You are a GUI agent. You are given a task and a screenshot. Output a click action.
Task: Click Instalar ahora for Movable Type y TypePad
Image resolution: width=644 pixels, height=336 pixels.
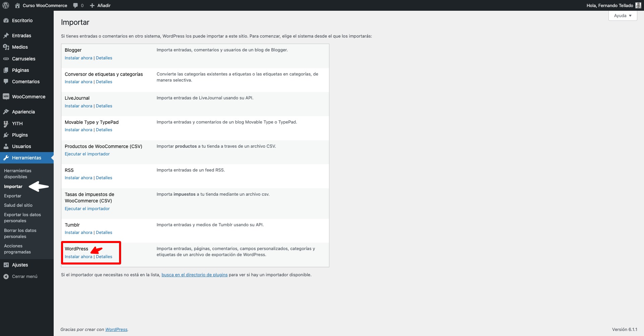pyautogui.click(x=78, y=130)
